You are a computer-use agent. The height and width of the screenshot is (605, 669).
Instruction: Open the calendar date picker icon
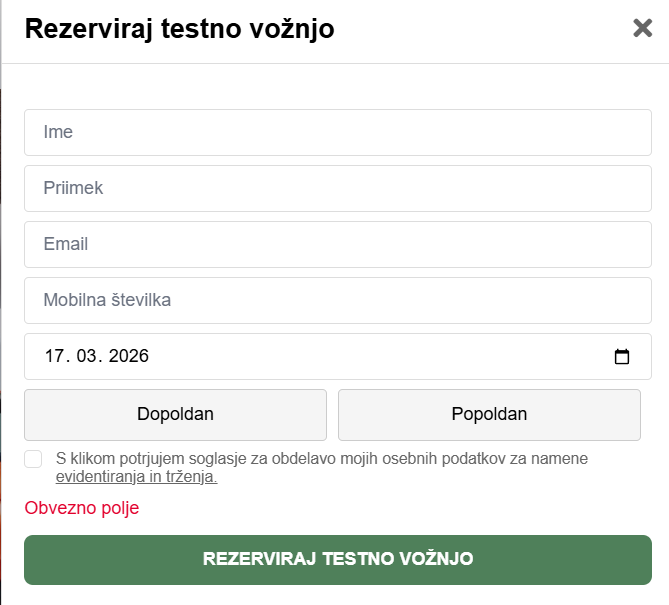(621, 356)
